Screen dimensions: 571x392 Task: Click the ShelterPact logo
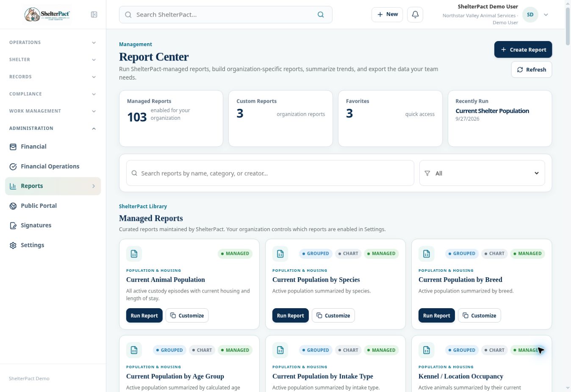47,15
